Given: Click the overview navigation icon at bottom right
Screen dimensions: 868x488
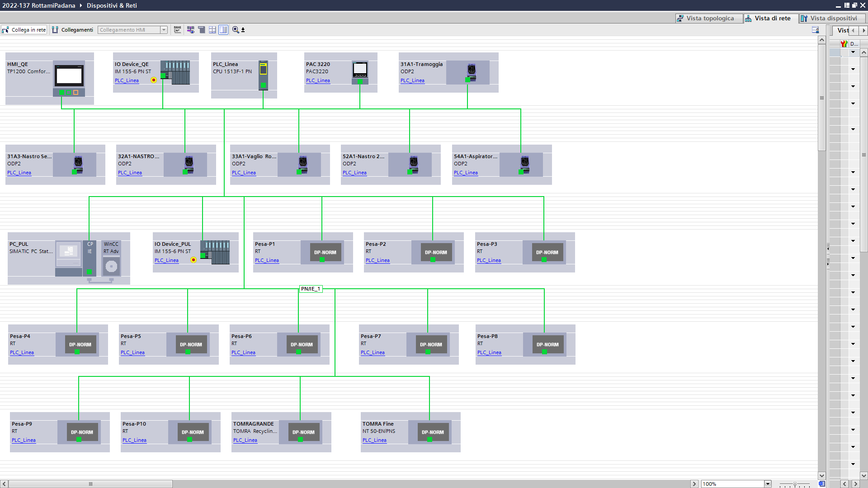Looking at the screenshot, I should click(x=822, y=484).
